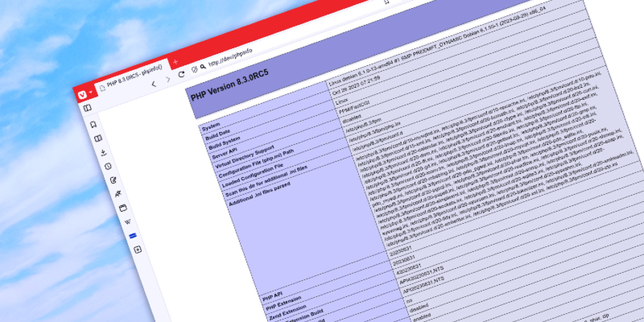Open the Notes panel
Viewport: 644px width, 322px height.
click(x=113, y=180)
